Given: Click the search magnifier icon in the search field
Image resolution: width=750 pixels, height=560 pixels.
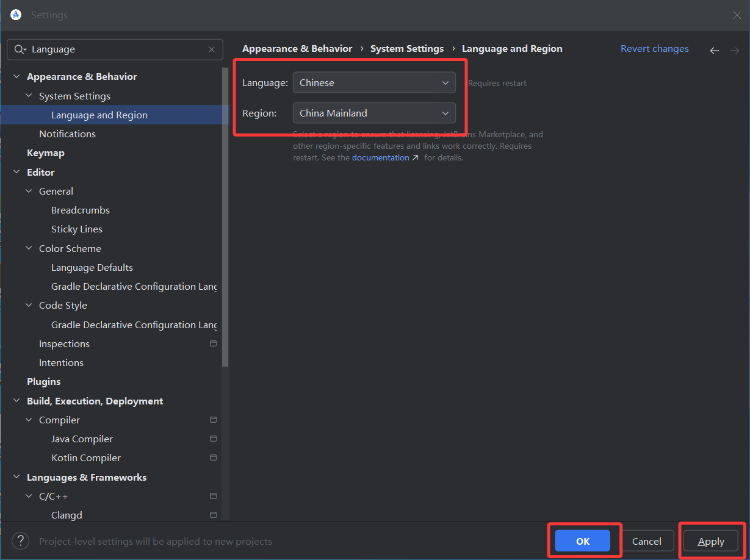Looking at the screenshot, I should click(20, 49).
